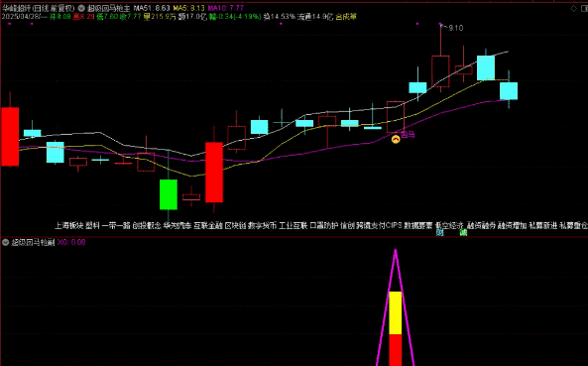Open the 跨境支付CIPS concept tag

point(379,225)
